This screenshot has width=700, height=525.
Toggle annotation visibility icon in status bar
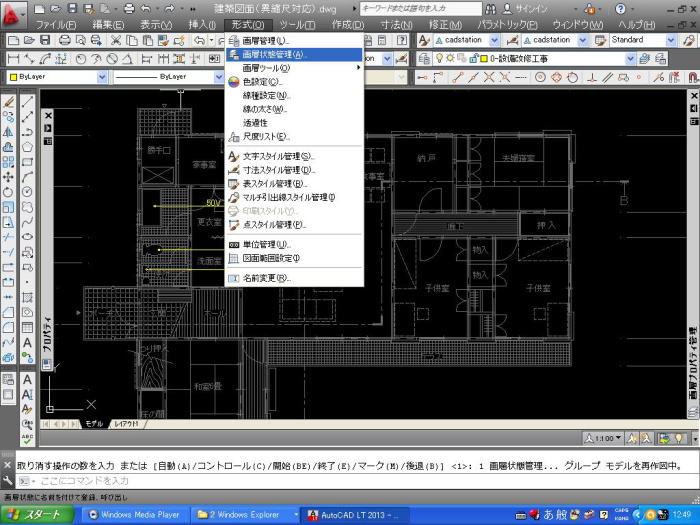point(632,438)
